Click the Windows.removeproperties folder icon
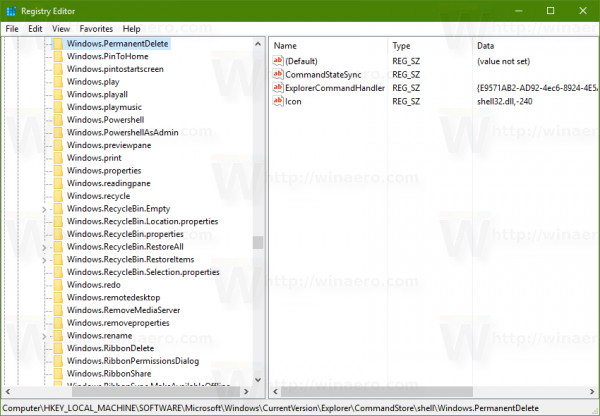The height and width of the screenshot is (416, 600). 58,323
